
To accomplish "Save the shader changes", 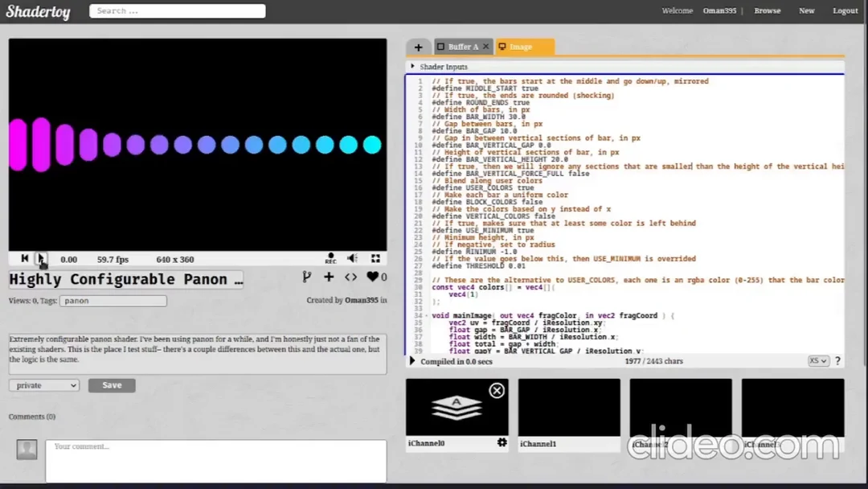I will (112, 385).
